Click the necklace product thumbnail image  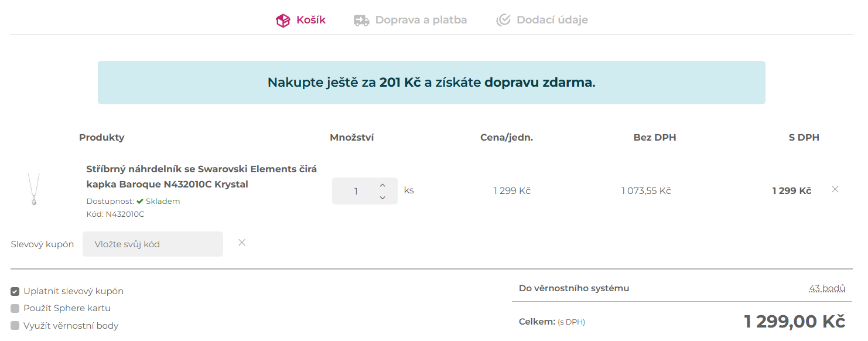pos(34,190)
